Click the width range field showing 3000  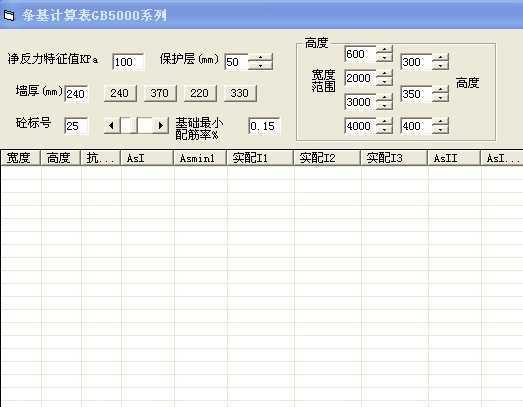[x=360, y=102]
